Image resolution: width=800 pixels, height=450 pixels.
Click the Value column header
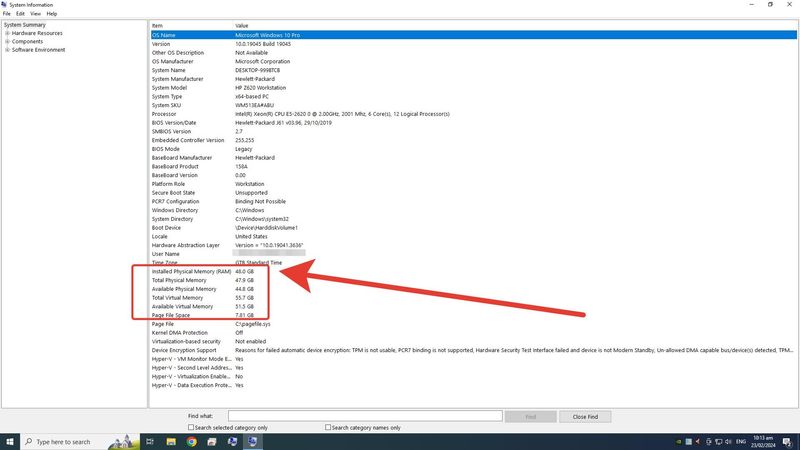point(515,26)
